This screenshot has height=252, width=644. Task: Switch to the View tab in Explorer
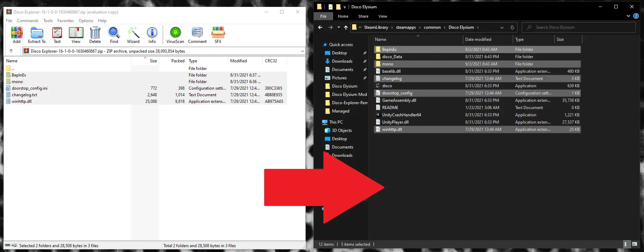pyautogui.click(x=383, y=16)
